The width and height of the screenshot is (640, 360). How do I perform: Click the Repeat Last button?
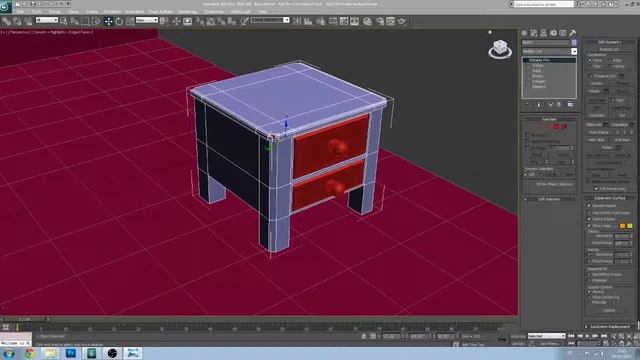tap(609, 49)
